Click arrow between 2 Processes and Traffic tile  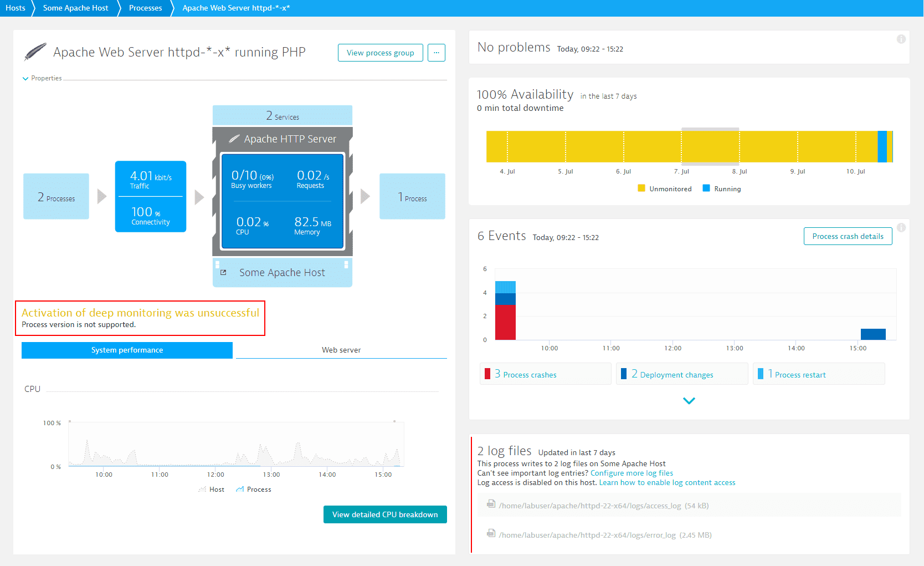pos(102,196)
